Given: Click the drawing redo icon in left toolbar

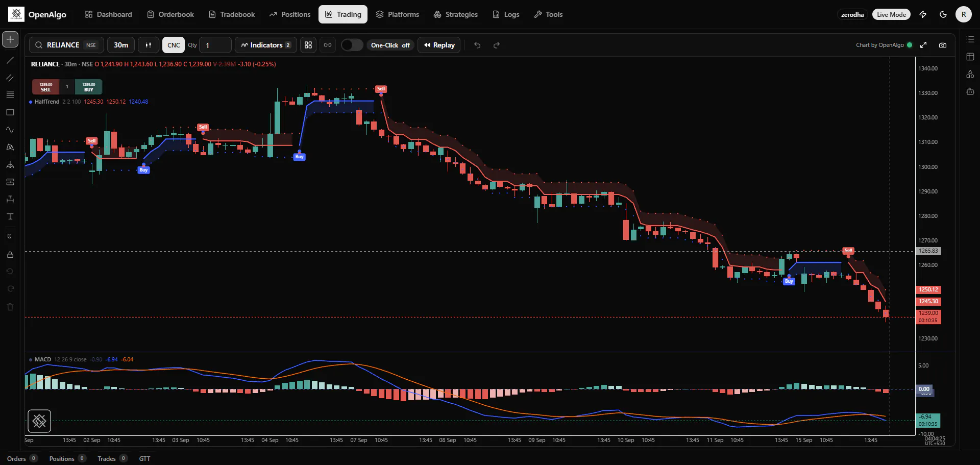Looking at the screenshot, I should point(10,289).
